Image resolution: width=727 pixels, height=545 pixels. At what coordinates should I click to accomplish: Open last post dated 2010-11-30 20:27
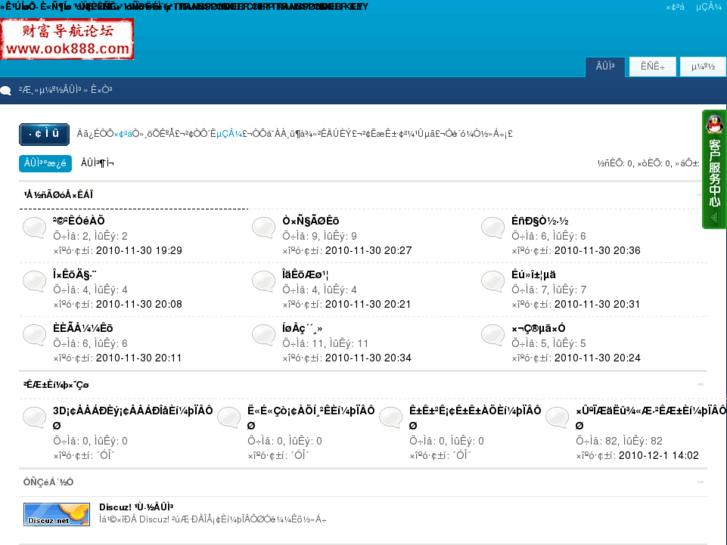click(x=368, y=250)
